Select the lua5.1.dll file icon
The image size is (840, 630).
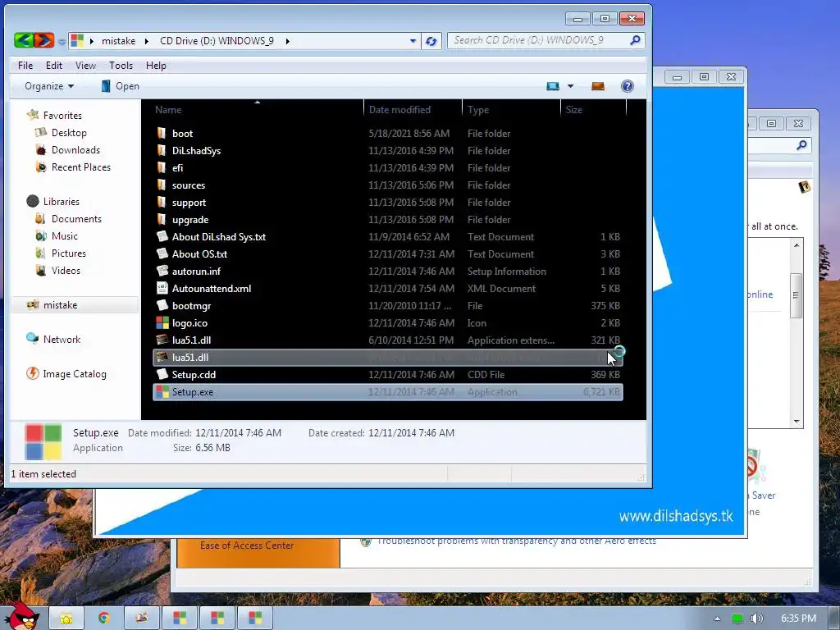(162, 340)
